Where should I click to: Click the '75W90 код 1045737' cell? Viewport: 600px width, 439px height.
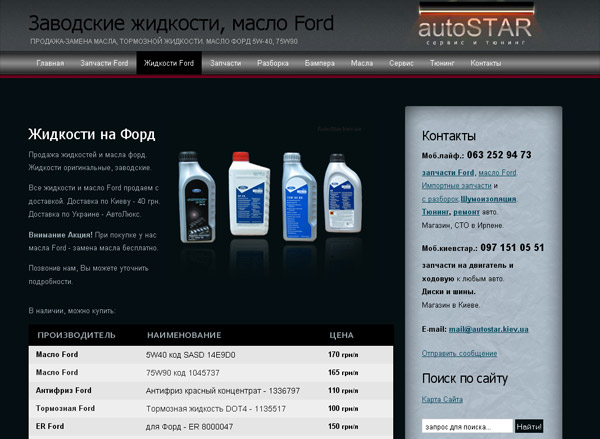point(183,373)
